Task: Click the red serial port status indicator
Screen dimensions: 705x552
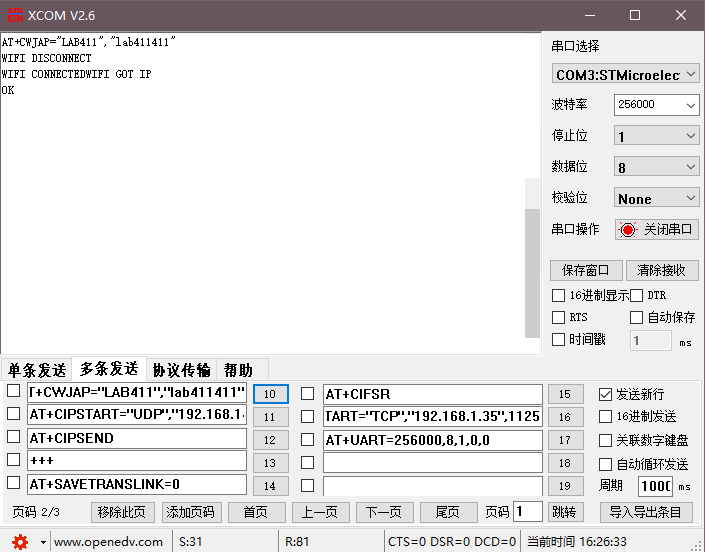Action: (x=628, y=230)
